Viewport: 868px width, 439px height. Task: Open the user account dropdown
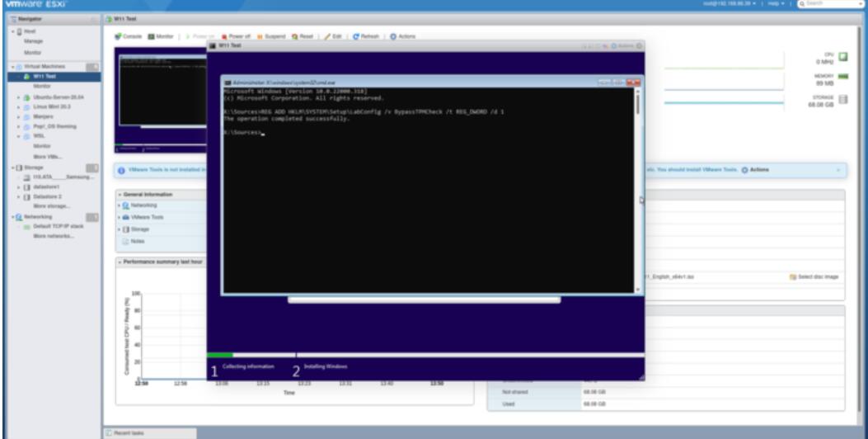(x=729, y=4)
